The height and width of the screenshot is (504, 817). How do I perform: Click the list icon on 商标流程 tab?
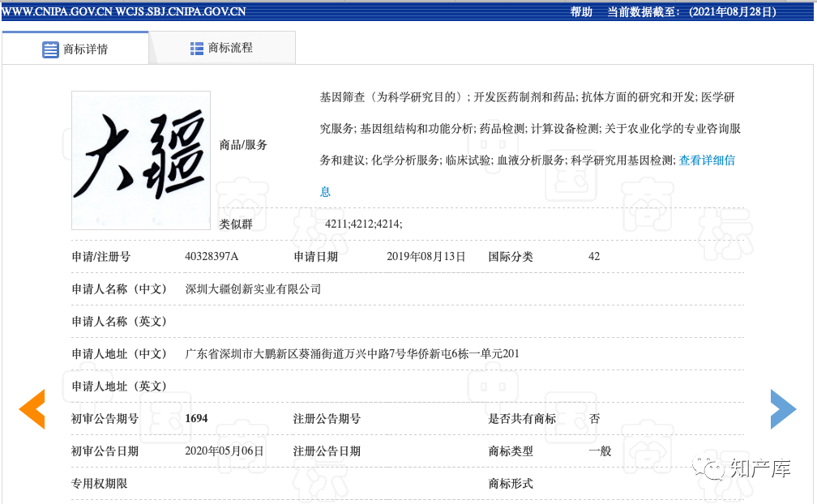tap(197, 49)
